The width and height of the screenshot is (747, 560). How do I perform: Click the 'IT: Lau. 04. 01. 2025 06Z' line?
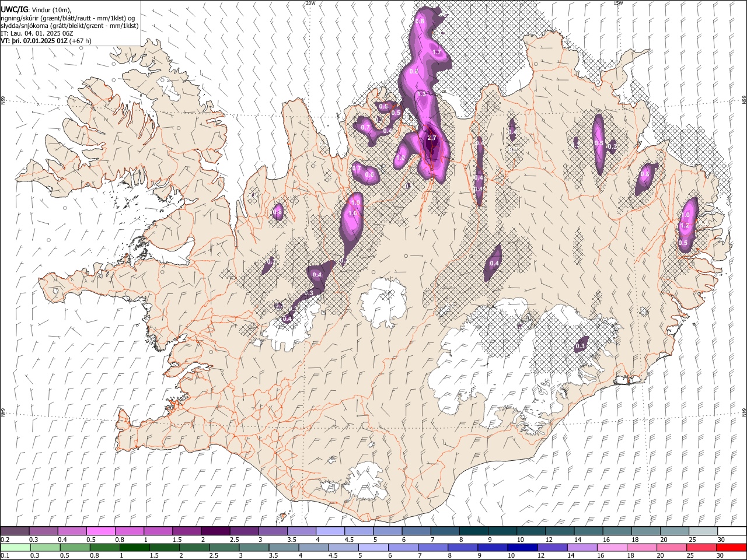coord(37,33)
